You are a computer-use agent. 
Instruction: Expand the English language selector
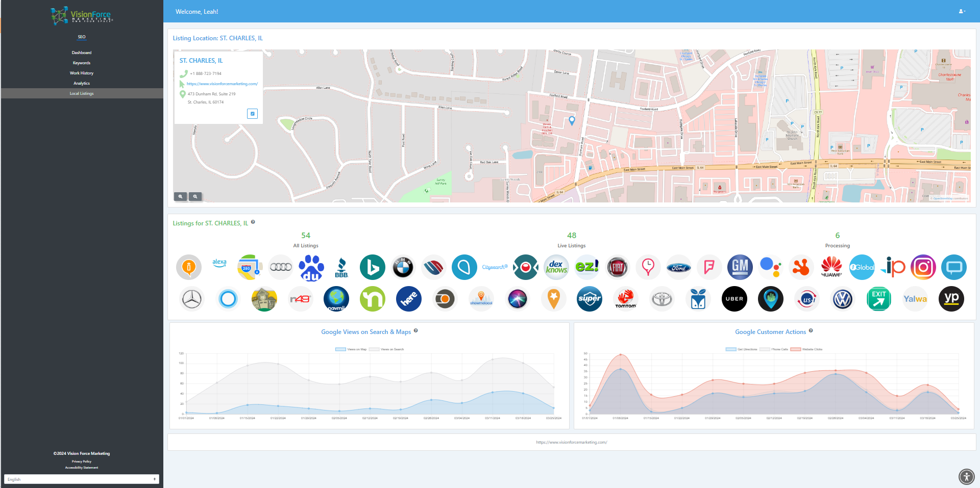[82, 479]
